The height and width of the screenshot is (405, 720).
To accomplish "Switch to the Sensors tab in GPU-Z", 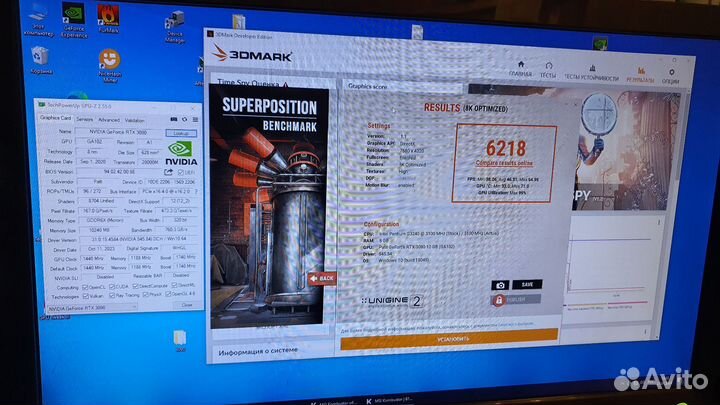I will click(85, 118).
